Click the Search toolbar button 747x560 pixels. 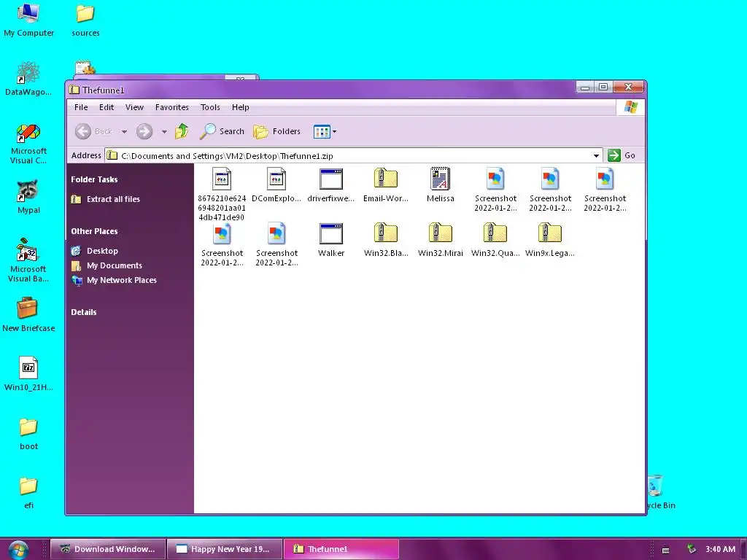[222, 131]
